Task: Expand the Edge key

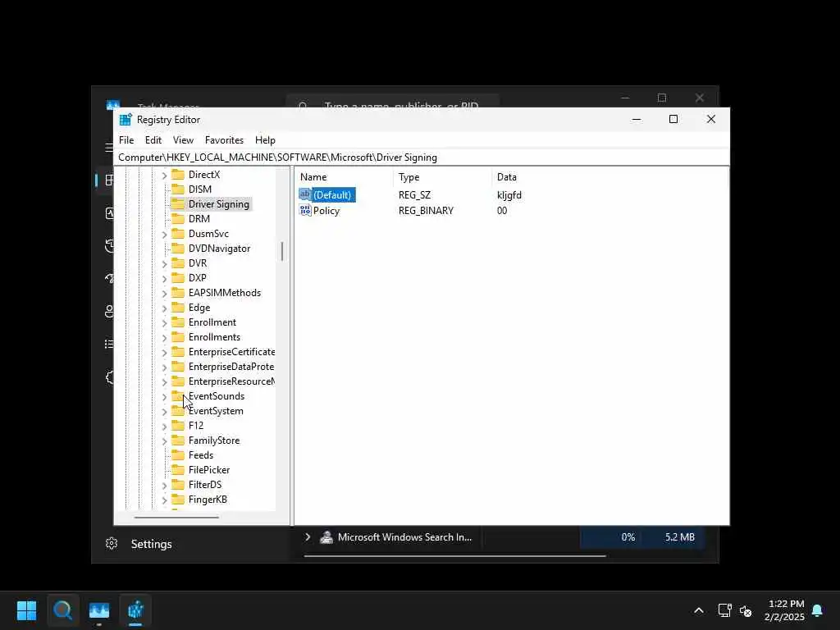Action: coord(164,308)
